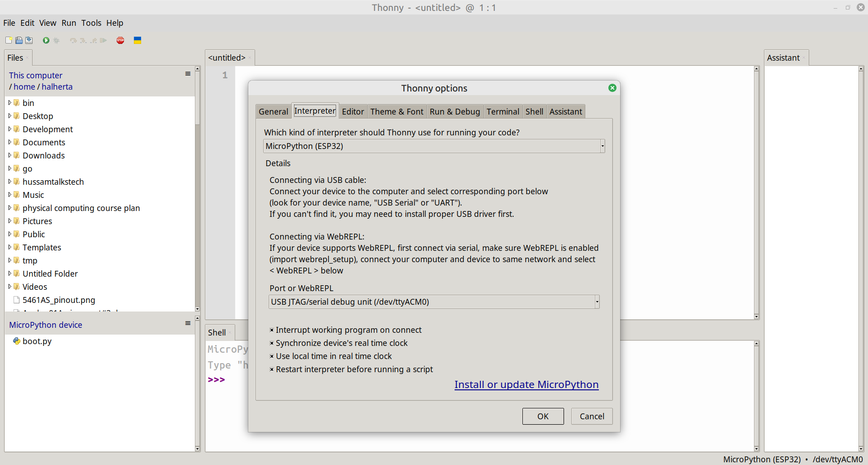
Task: Click the New file toolbar icon
Action: point(9,40)
